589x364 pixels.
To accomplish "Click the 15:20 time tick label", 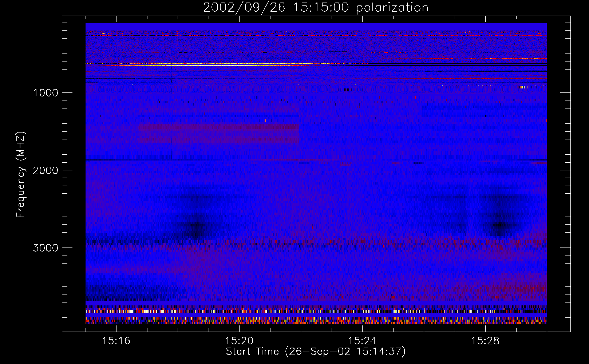I will click(x=239, y=341).
